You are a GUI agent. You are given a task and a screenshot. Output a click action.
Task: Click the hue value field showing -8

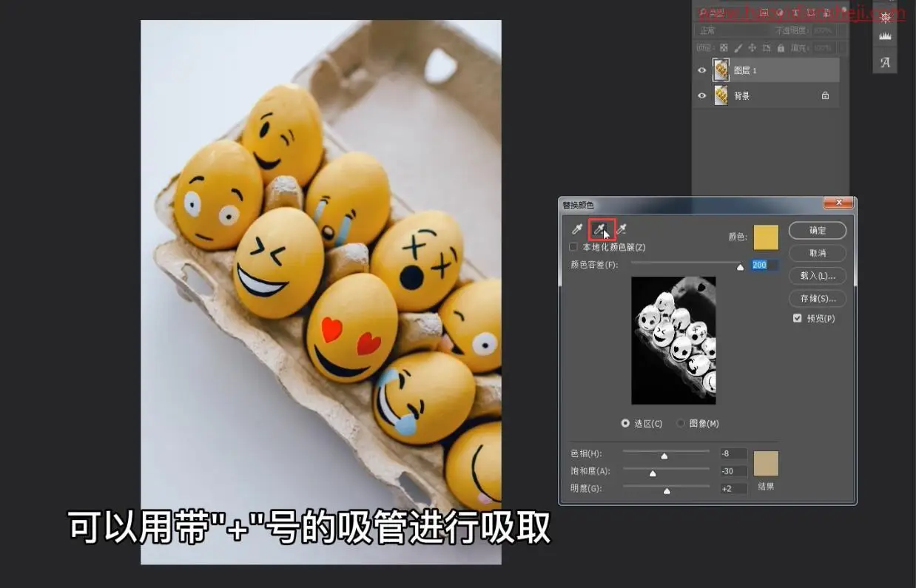(x=733, y=453)
